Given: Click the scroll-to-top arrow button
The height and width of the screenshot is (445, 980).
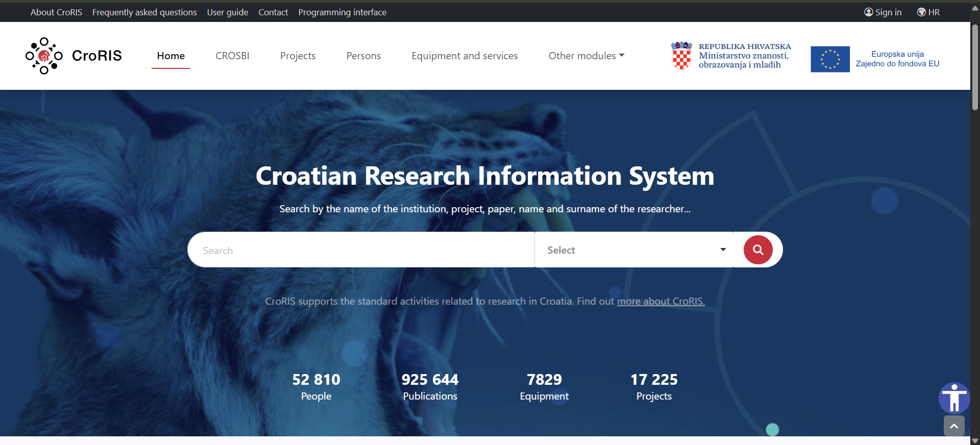Looking at the screenshot, I should point(954,426).
